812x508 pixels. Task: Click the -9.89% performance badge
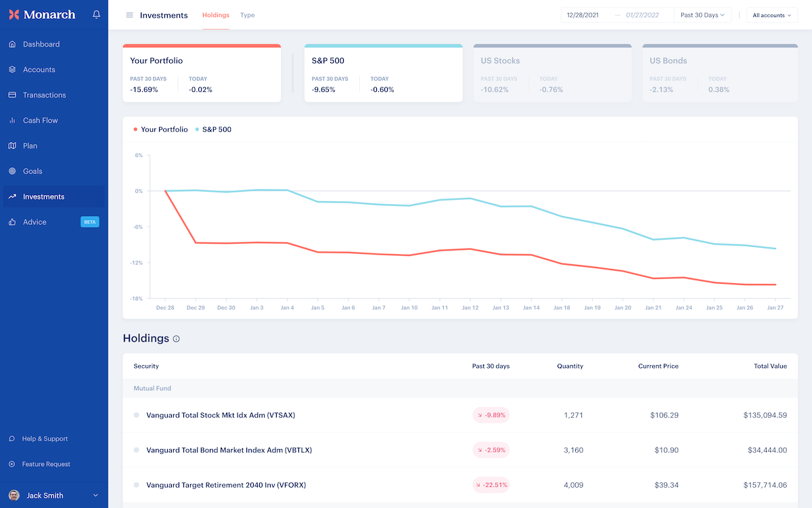click(491, 415)
